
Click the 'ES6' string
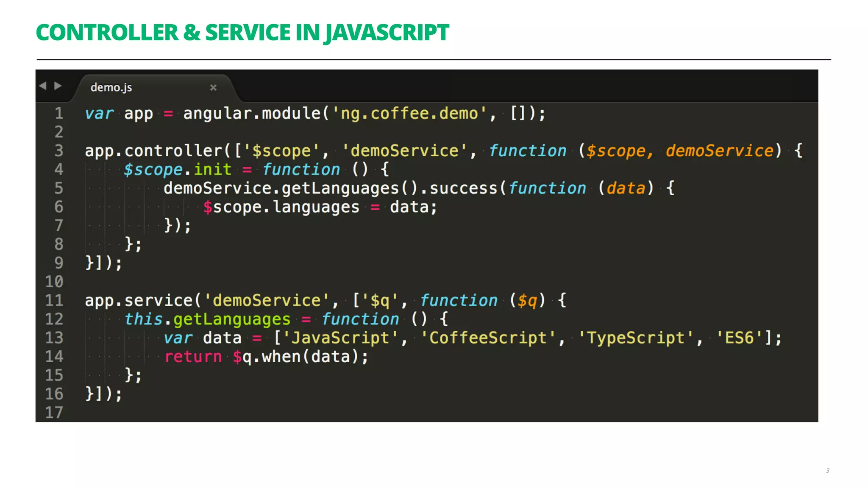pos(740,338)
